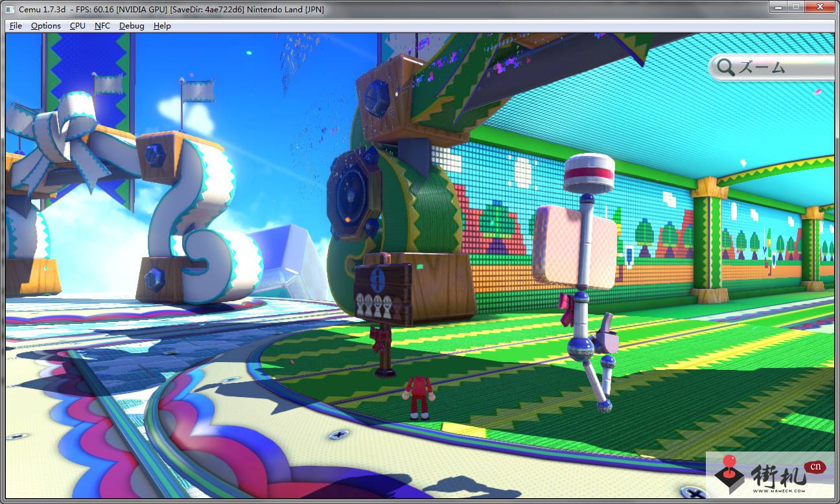Maximize the Cemu window
The height and width of the screenshot is (504, 840).
tap(795, 7)
